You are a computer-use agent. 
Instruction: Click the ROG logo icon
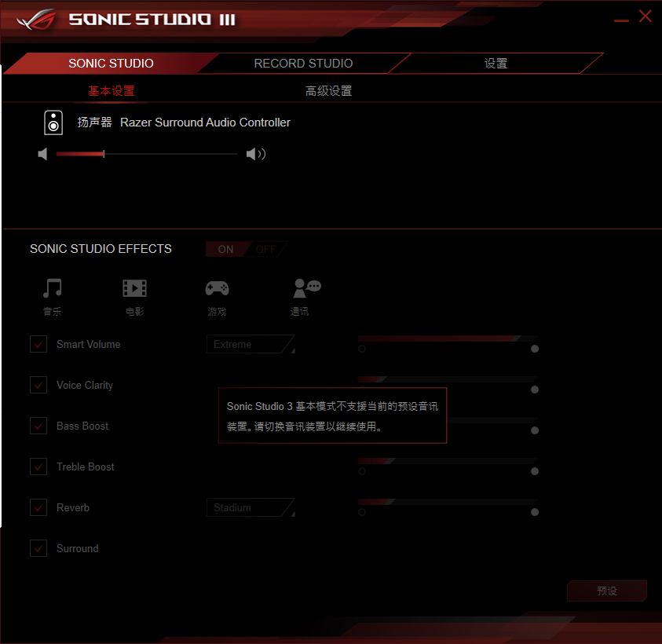[36, 20]
